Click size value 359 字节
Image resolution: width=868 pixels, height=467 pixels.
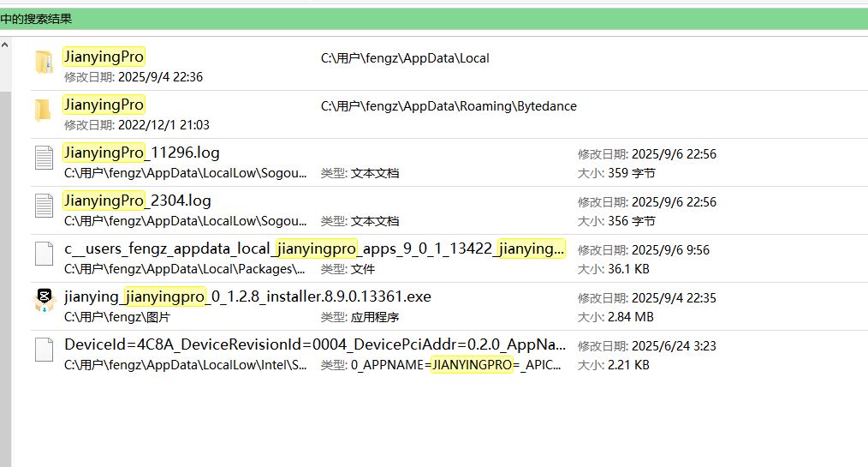tap(631, 173)
